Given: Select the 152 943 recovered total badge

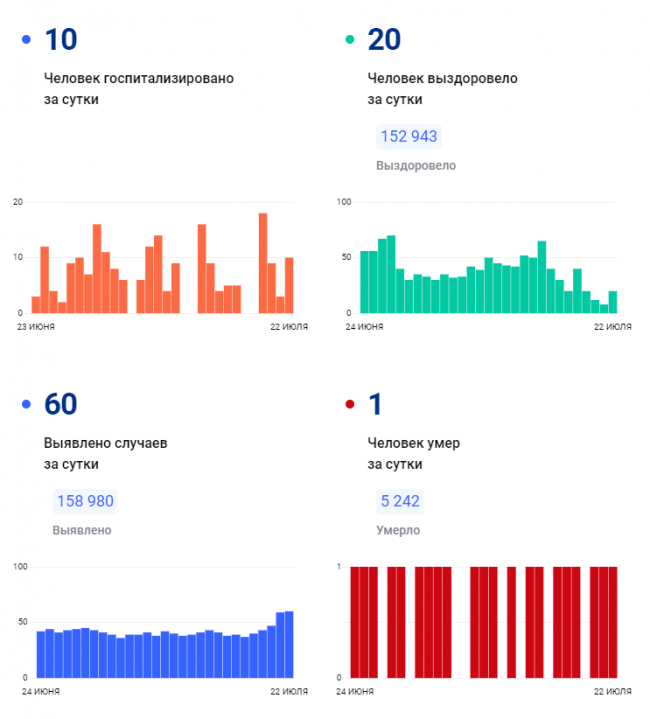Looking at the screenshot, I should coord(408,137).
